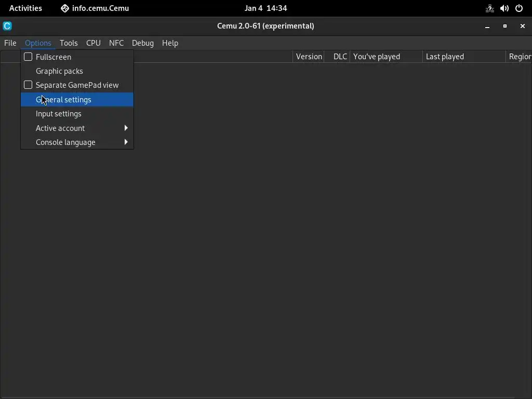Sort by the Last played column

pos(464,57)
